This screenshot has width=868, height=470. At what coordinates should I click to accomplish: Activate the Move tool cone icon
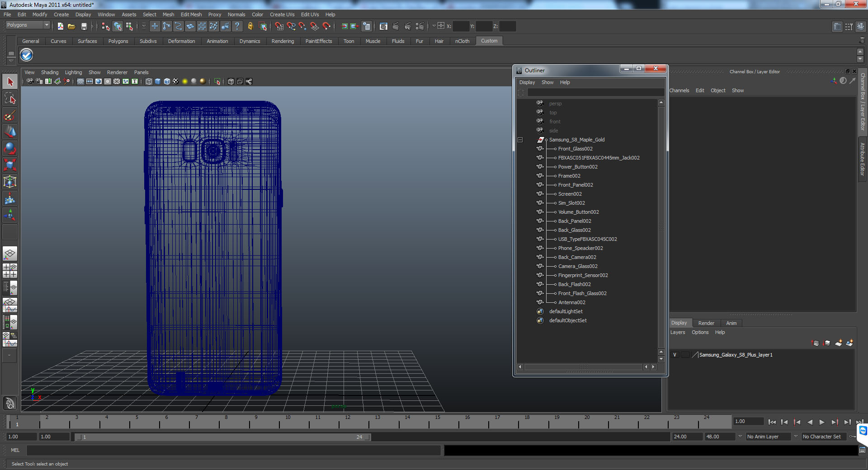(x=10, y=132)
